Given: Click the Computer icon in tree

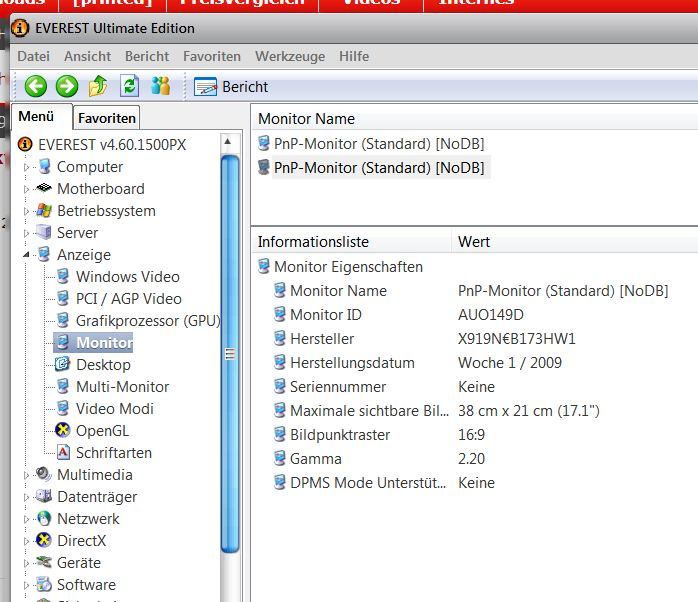Looking at the screenshot, I should (44, 166).
